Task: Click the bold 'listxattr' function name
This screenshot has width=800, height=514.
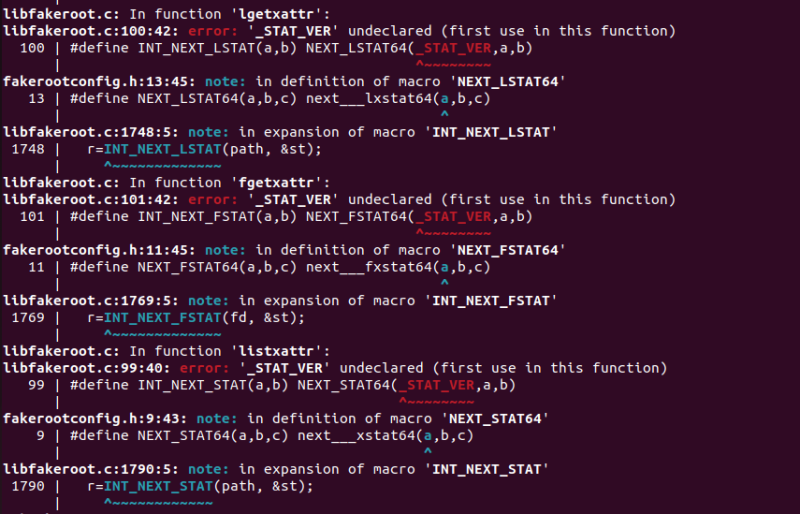Action: coord(277,351)
